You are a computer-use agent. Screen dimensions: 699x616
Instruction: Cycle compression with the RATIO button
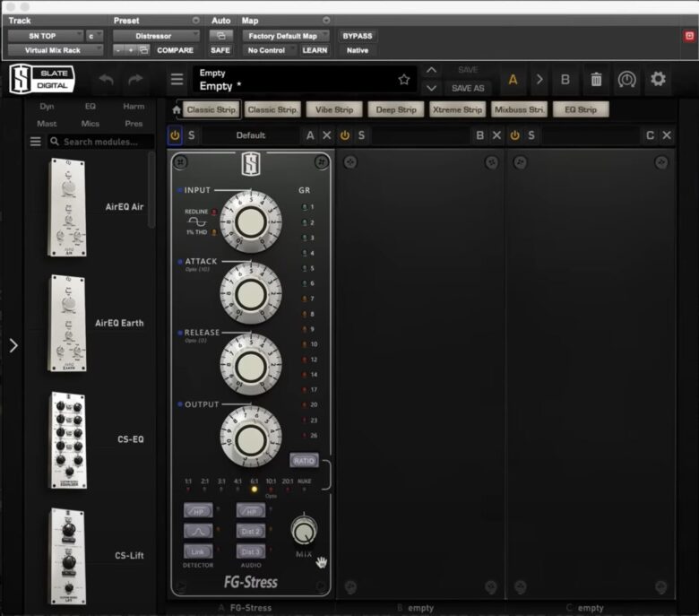[x=304, y=461]
